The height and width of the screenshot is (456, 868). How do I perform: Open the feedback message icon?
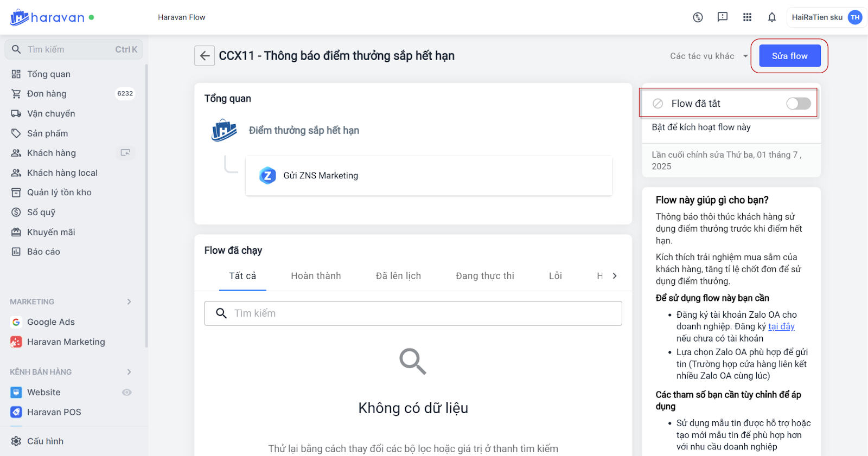[723, 17]
